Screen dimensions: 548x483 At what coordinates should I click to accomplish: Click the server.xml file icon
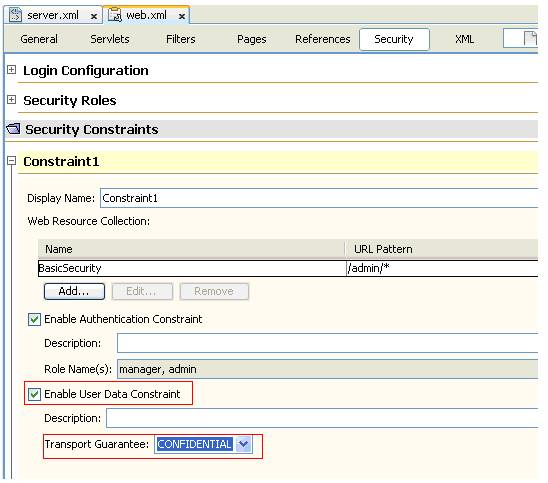(15, 15)
